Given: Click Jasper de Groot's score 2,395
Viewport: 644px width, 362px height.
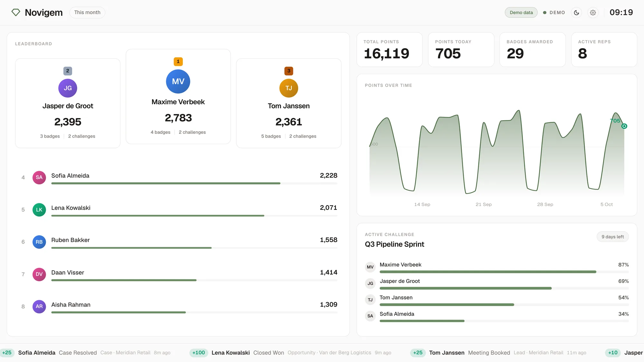Looking at the screenshot, I should click(68, 122).
